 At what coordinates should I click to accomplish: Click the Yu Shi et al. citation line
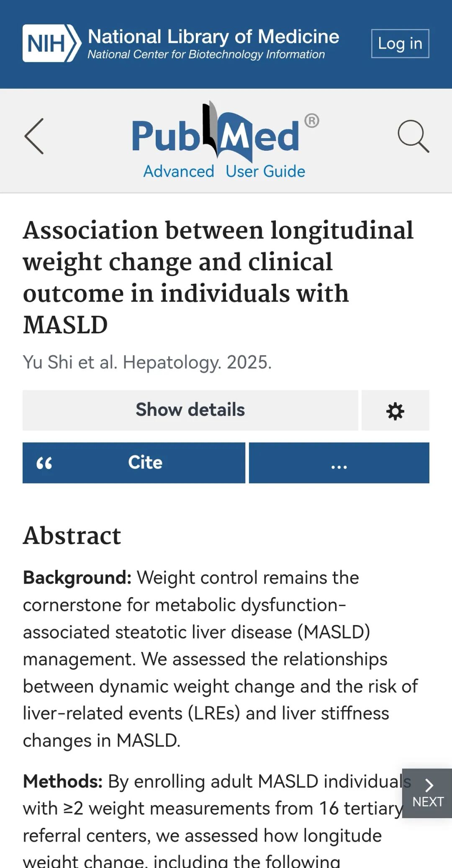click(x=147, y=363)
